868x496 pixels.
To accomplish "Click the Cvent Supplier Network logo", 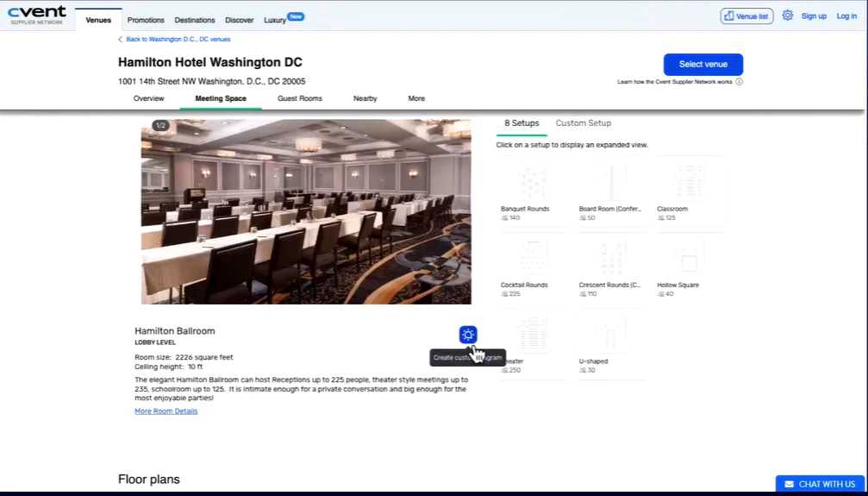I will tap(36, 16).
